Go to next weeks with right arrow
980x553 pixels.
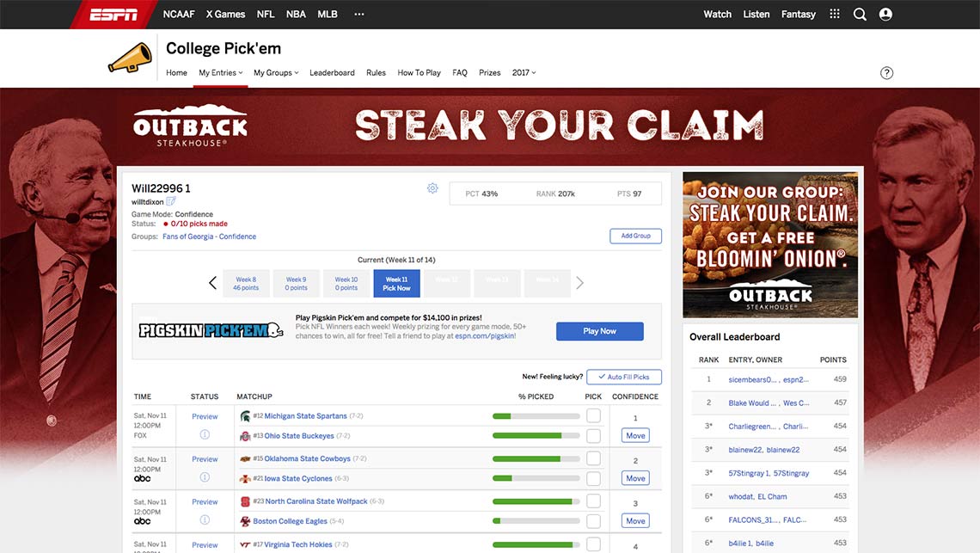[x=580, y=283]
